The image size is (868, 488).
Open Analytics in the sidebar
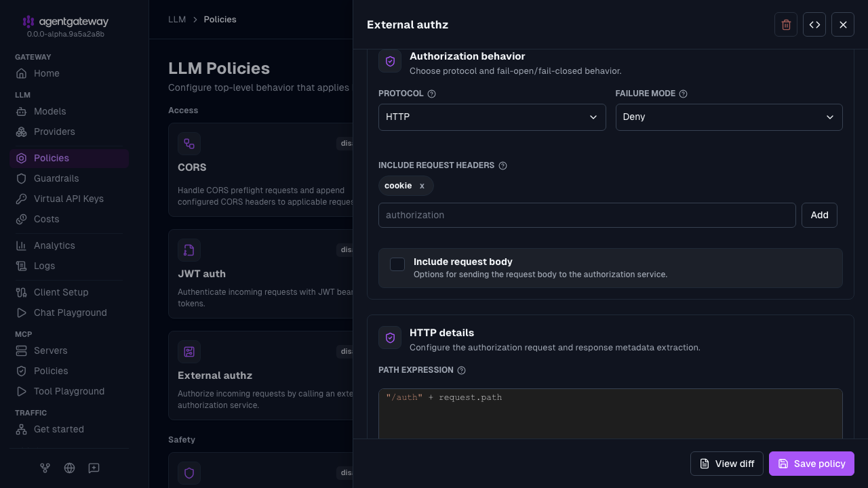point(69,245)
